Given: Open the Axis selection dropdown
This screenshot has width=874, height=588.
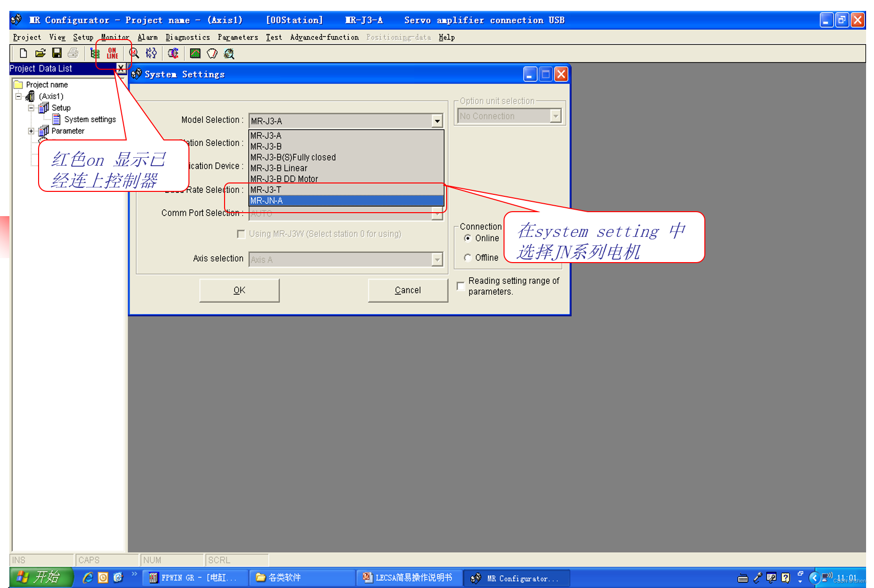Looking at the screenshot, I should 437,259.
